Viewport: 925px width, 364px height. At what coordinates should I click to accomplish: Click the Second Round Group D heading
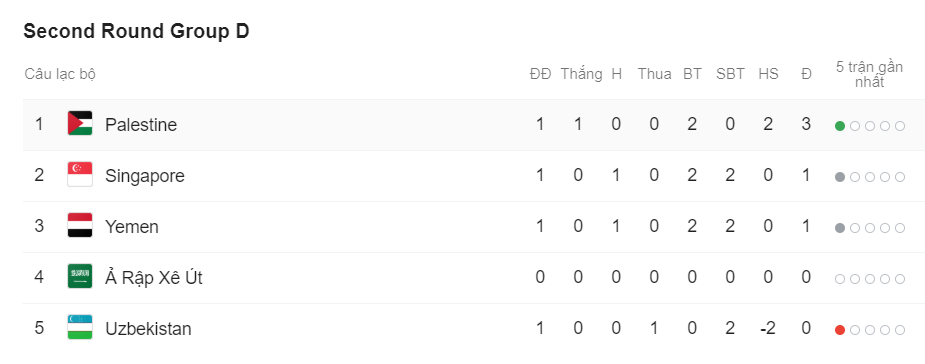pos(136,32)
